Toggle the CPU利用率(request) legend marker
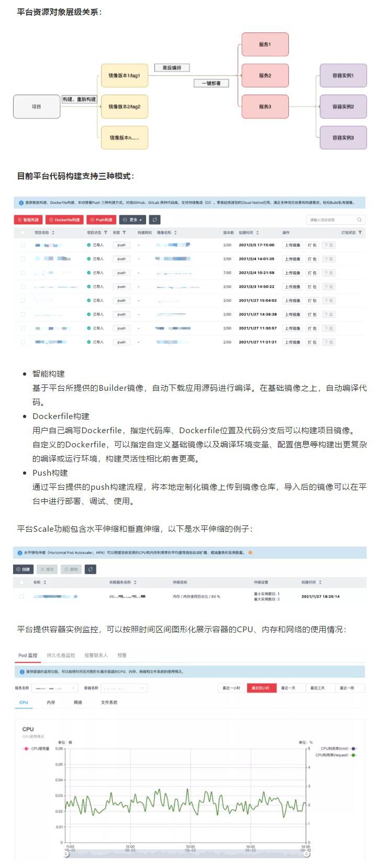380x868 pixels. 354,755
